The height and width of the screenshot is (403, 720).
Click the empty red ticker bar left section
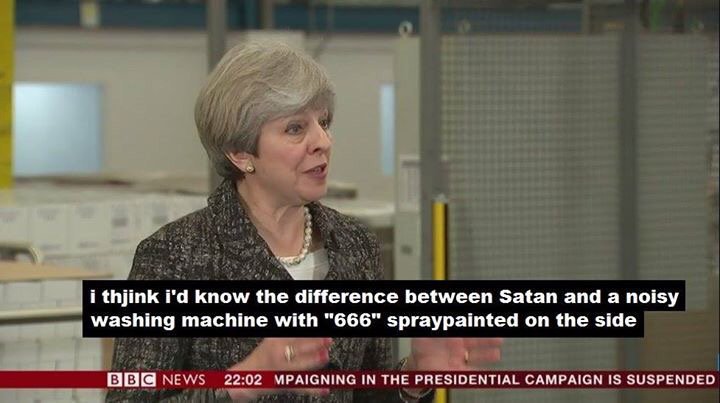pos(53,380)
